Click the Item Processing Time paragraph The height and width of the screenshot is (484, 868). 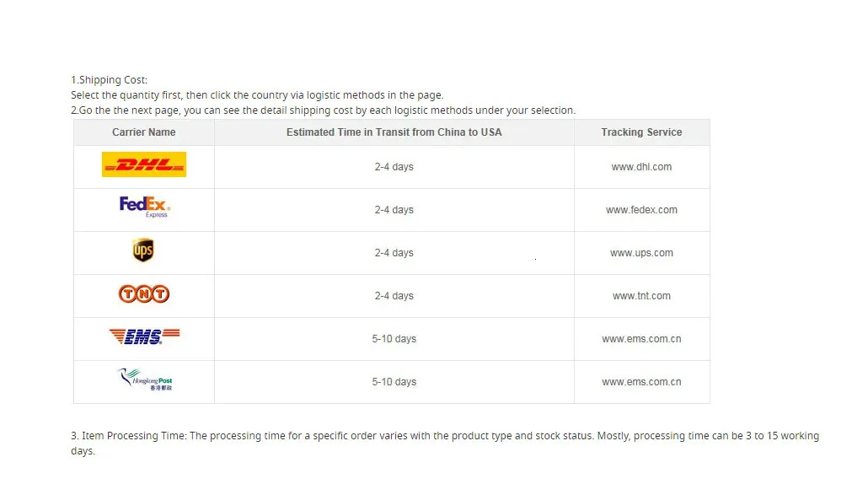pos(445,443)
